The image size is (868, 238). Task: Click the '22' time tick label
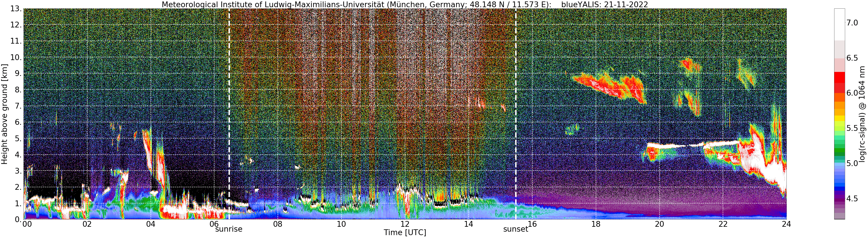(723, 224)
